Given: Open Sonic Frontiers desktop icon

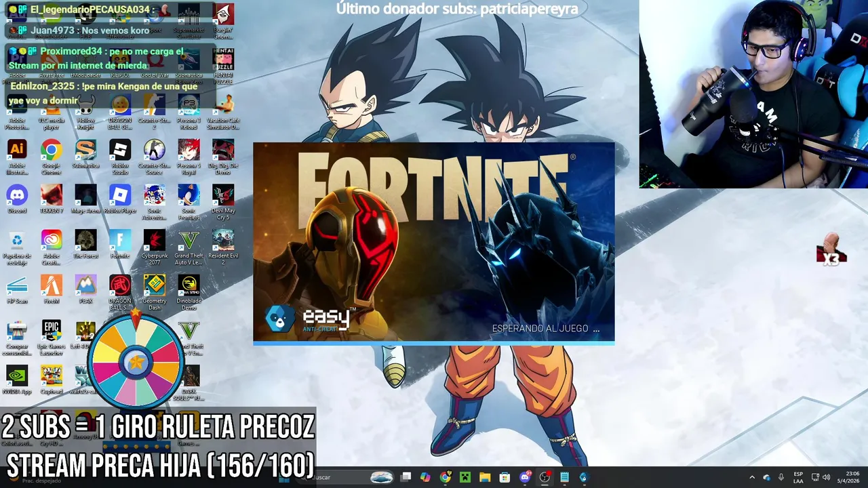Looking at the screenshot, I should click(x=189, y=202).
